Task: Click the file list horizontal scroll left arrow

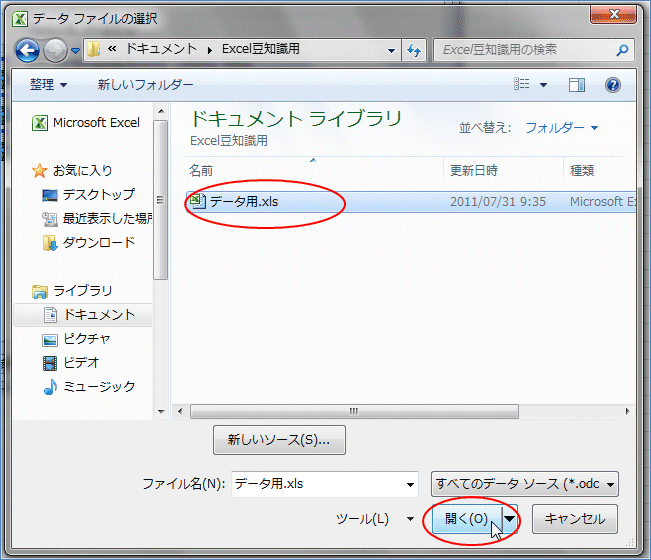Action: pyautogui.click(x=180, y=411)
